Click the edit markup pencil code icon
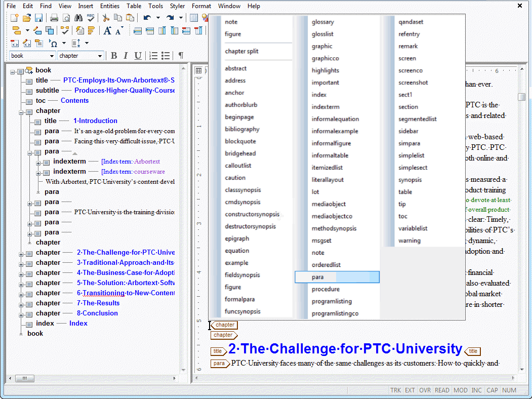The height and width of the screenshot is (399, 532). [x=27, y=43]
